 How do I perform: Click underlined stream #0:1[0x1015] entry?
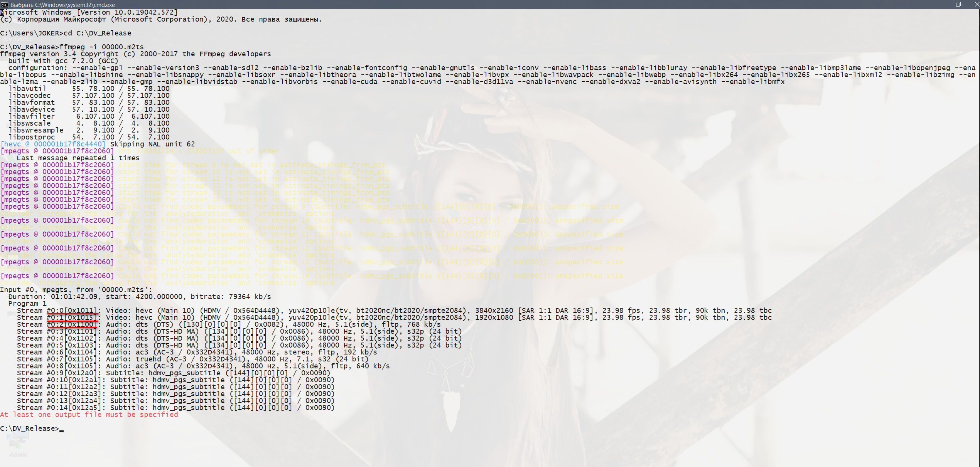[72, 317]
